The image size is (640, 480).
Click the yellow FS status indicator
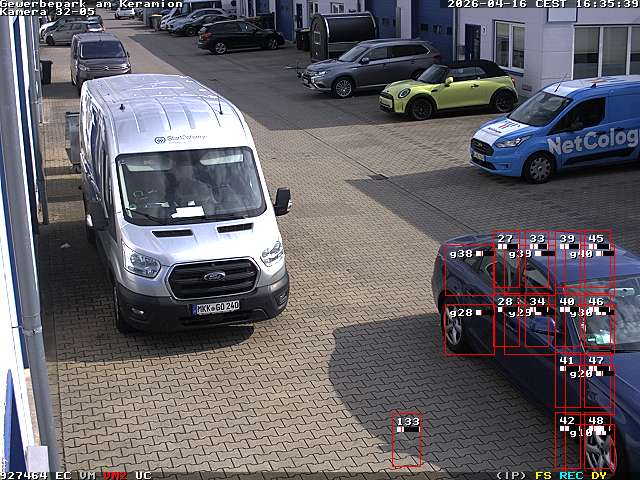pos(543,475)
